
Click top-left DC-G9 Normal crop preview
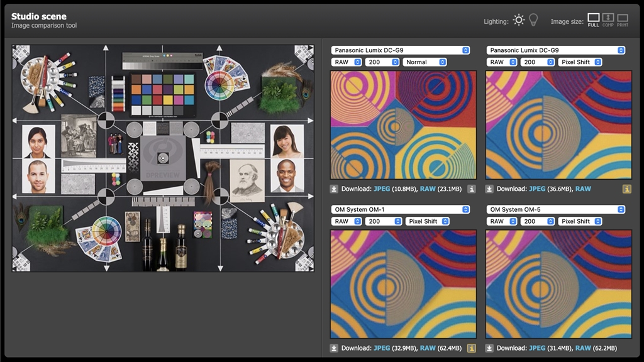click(x=403, y=125)
